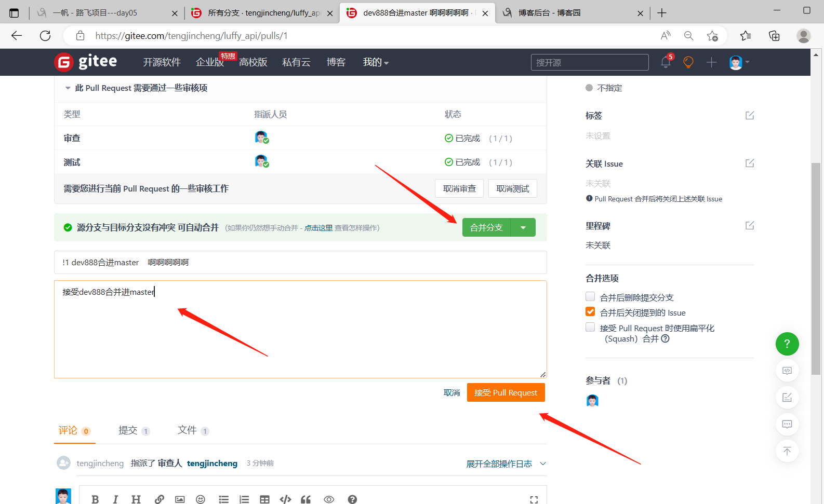The height and width of the screenshot is (504, 824).
Task: Open the notifications bell icon
Action: (666, 62)
